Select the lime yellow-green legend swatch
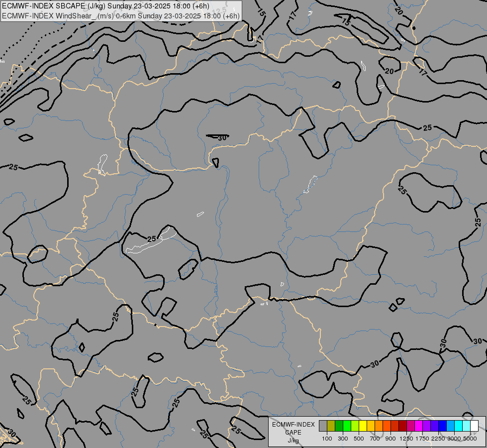Viewport: 487px width, 448px height. tap(355, 426)
